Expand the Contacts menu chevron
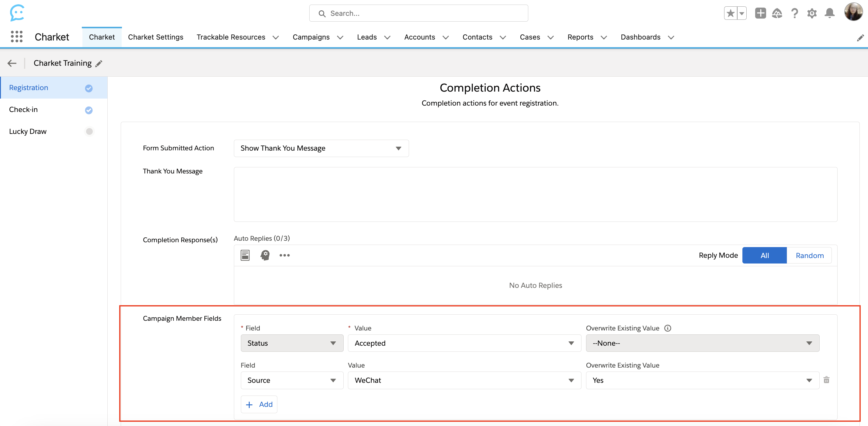The width and height of the screenshot is (868, 426). tap(503, 37)
